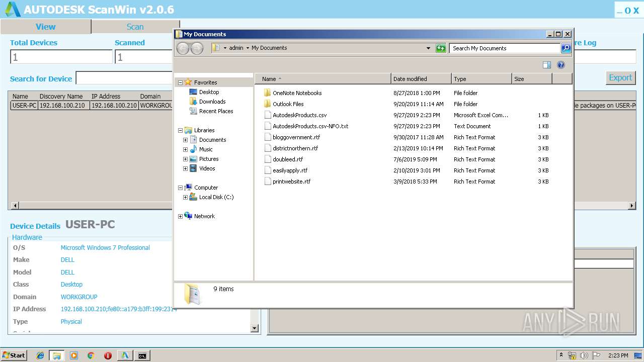This screenshot has width=644, height=362.
Task: Open the command prompt taskbar icon
Action: [143, 355]
